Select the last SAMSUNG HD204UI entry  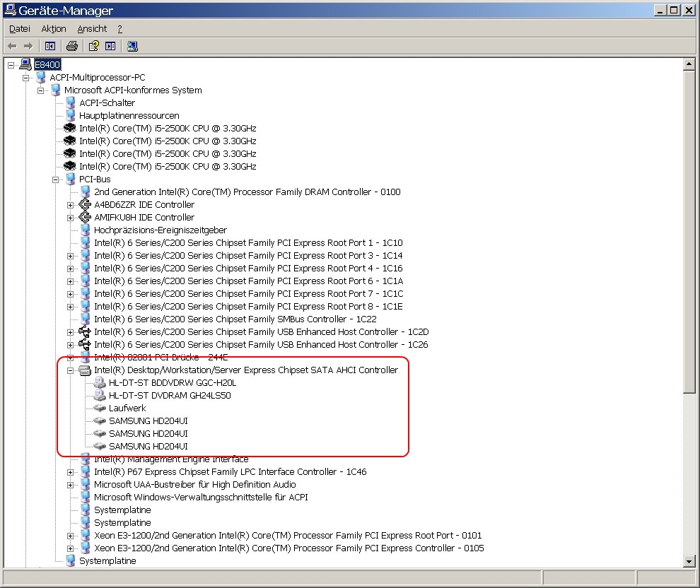(148, 446)
